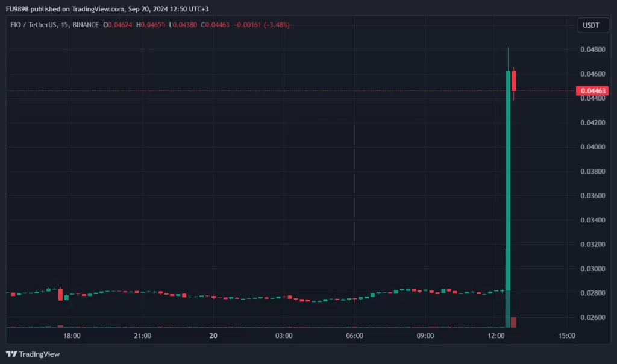
Task: Click the 15:00 time axis label
Action: click(567, 336)
